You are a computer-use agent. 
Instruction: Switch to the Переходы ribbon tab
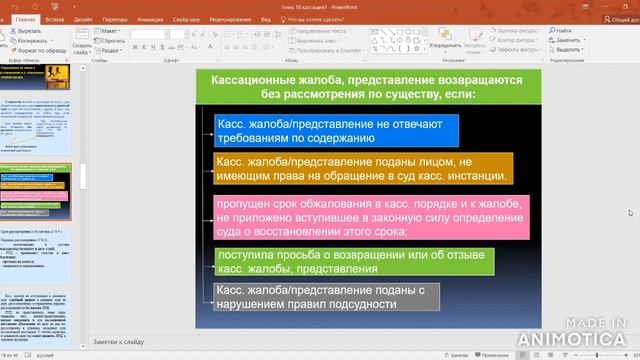[115, 19]
